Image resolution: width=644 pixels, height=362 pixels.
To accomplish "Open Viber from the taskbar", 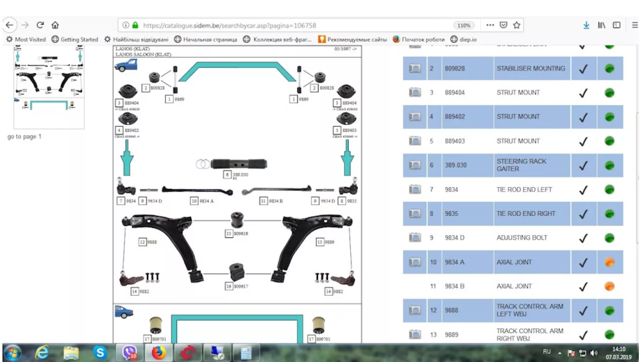I will [130, 352].
